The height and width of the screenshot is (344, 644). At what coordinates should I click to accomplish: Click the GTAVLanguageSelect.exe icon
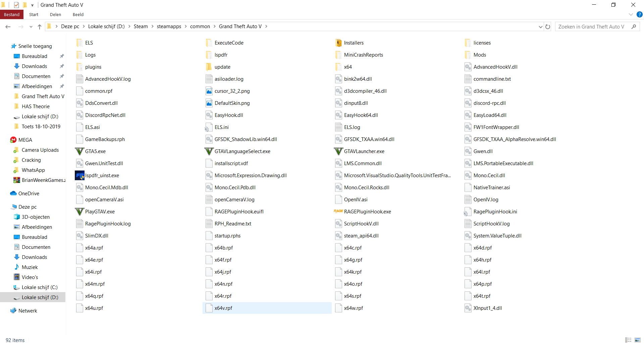pyautogui.click(x=209, y=151)
